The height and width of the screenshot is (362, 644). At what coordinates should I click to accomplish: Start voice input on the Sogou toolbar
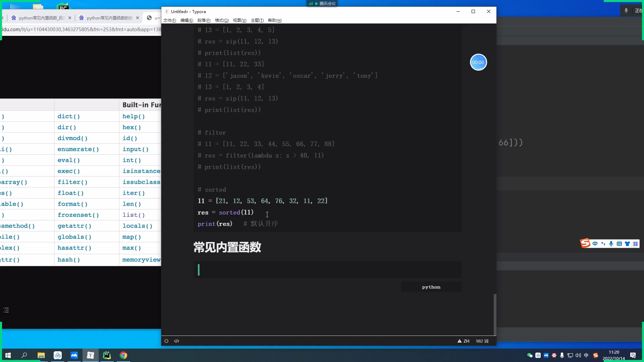[611, 244]
